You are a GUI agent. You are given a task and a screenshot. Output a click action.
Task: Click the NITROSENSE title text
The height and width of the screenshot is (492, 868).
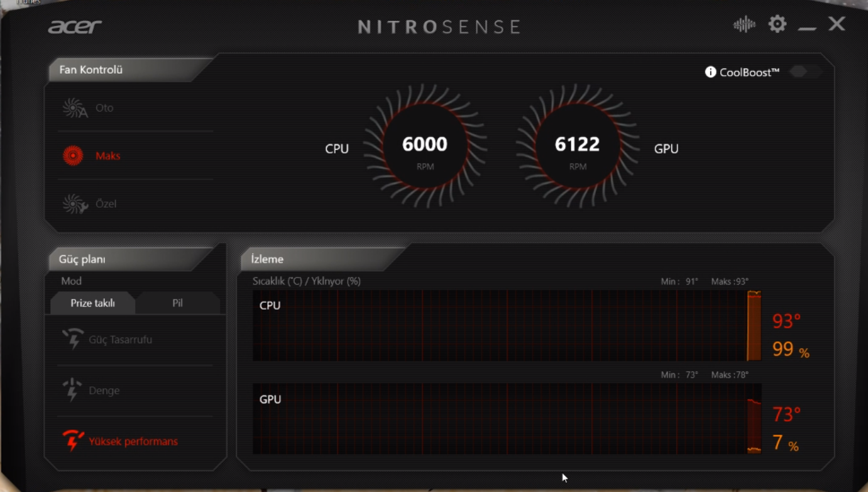click(x=439, y=27)
